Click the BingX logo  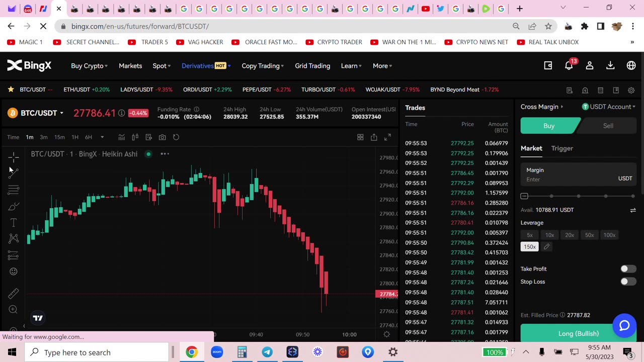click(29, 65)
